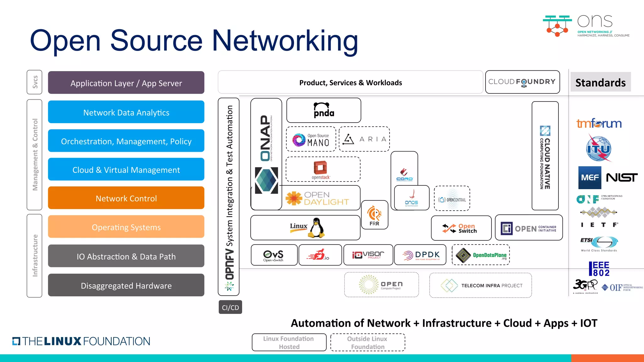
Task: Click the CI/CD label box
Action: [230, 307]
